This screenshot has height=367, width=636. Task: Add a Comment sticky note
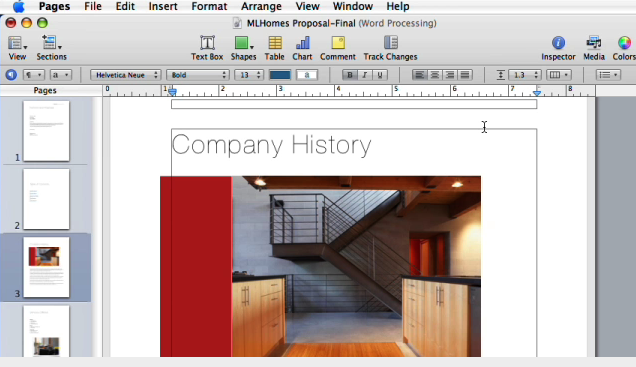(x=337, y=48)
